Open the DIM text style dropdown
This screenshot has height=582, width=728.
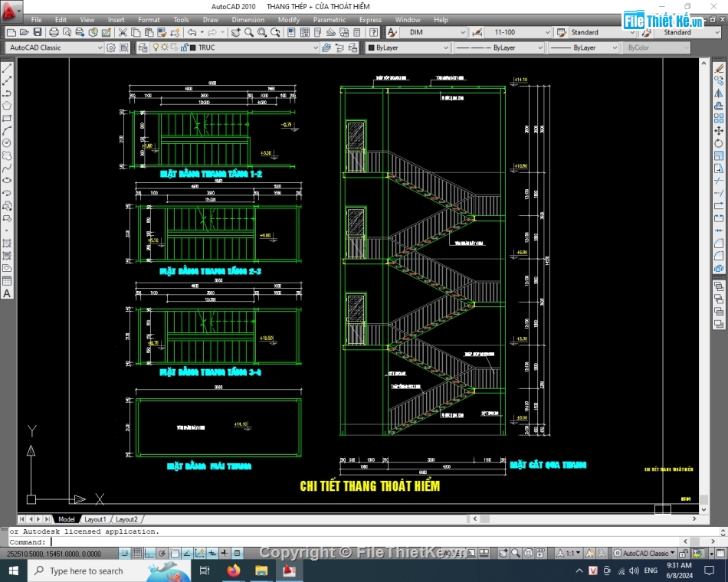tap(434, 32)
